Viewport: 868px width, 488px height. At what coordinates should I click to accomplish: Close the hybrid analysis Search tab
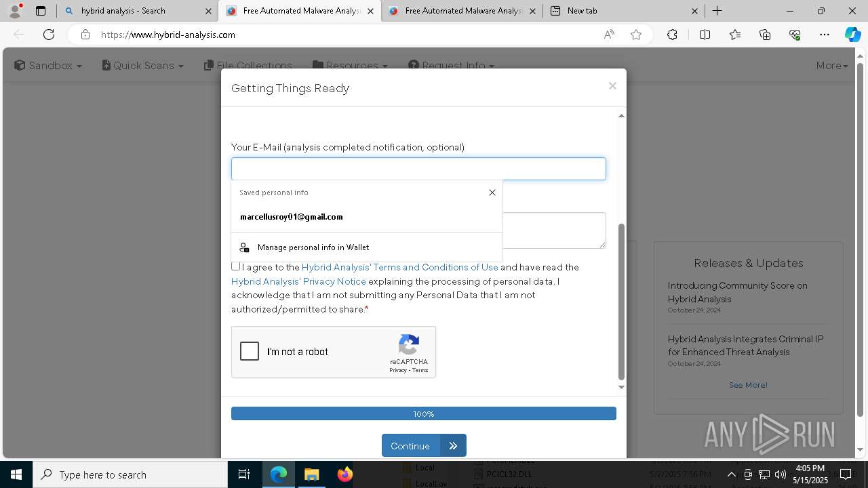pyautogui.click(x=208, y=11)
